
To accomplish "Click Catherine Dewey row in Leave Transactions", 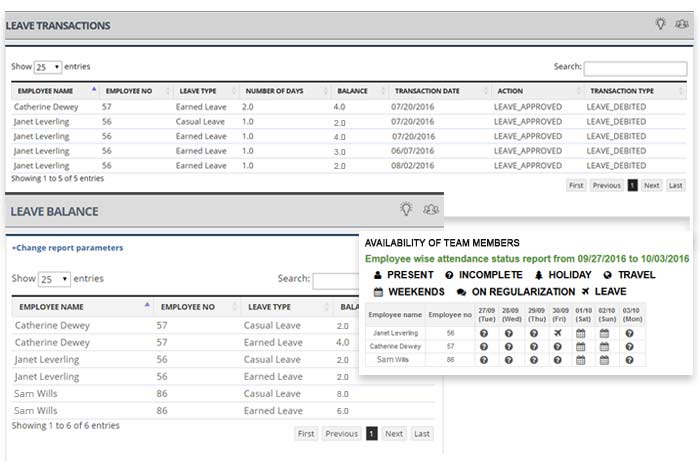I will [349, 107].
